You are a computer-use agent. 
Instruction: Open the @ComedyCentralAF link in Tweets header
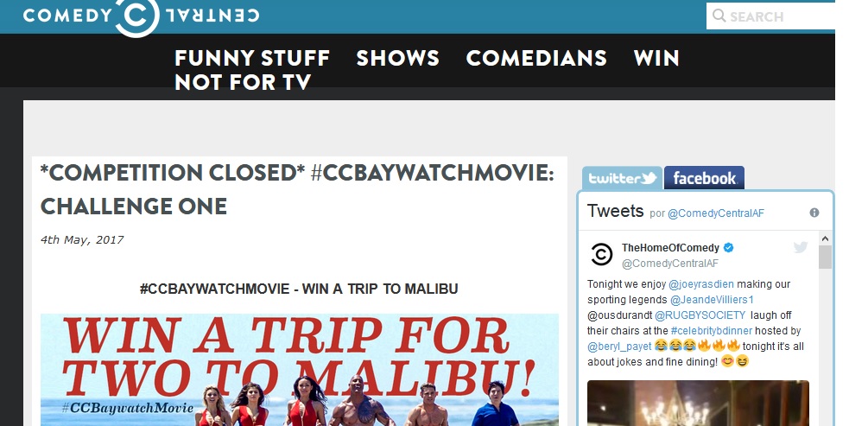click(x=716, y=213)
